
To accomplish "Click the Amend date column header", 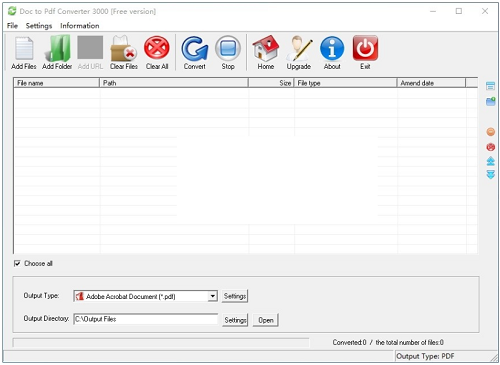I will pyautogui.click(x=431, y=83).
